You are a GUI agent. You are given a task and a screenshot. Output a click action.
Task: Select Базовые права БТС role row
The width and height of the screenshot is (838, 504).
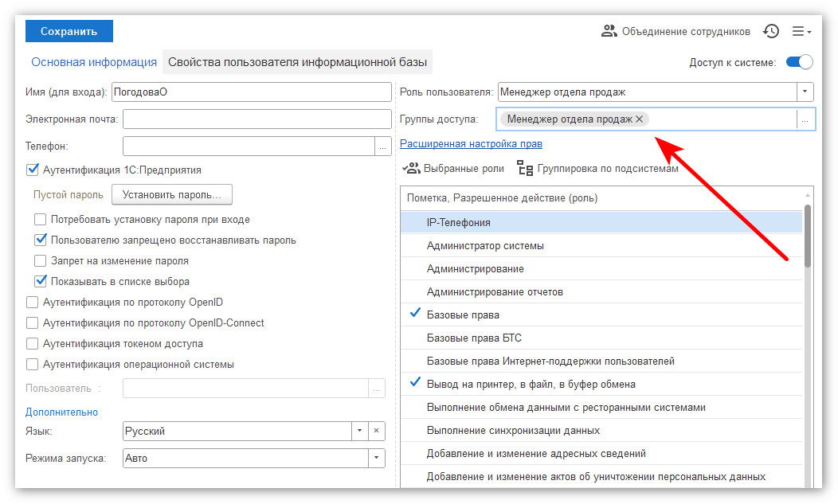point(601,338)
